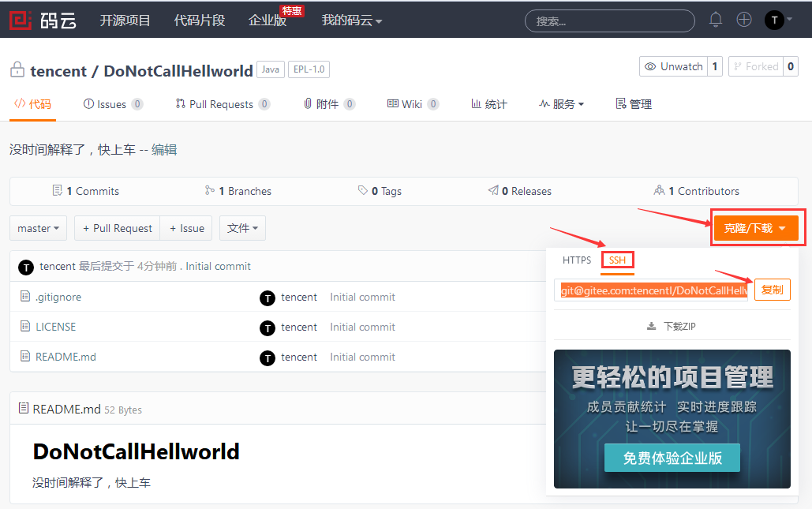Screen dimensions: 812x509
Task: Click the 复制 copy button
Action: click(772, 290)
